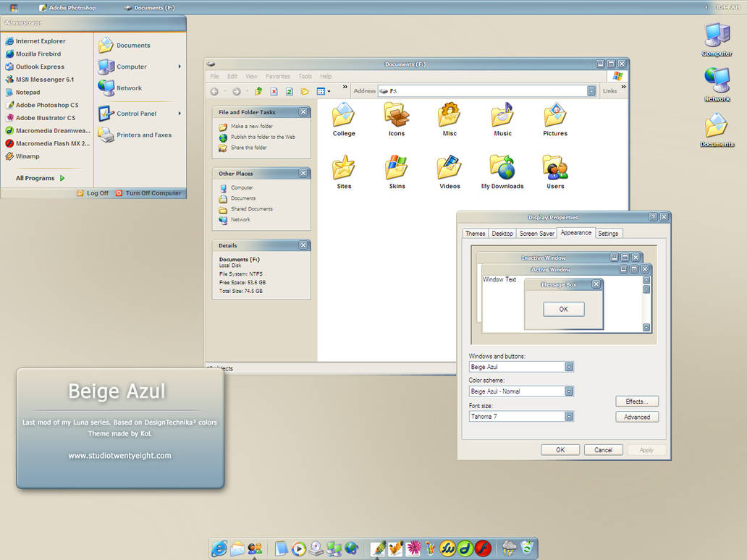The width and height of the screenshot is (747, 560).
Task: Click the Up folder toolbar icon
Action: [258, 91]
